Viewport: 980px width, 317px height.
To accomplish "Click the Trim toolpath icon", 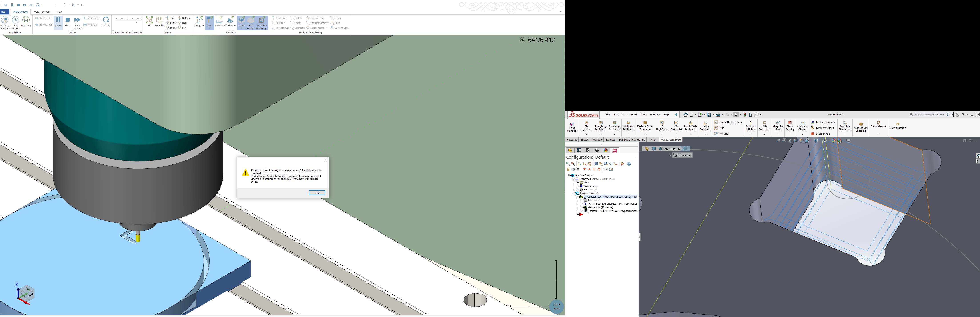I will (x=716, y=128).
